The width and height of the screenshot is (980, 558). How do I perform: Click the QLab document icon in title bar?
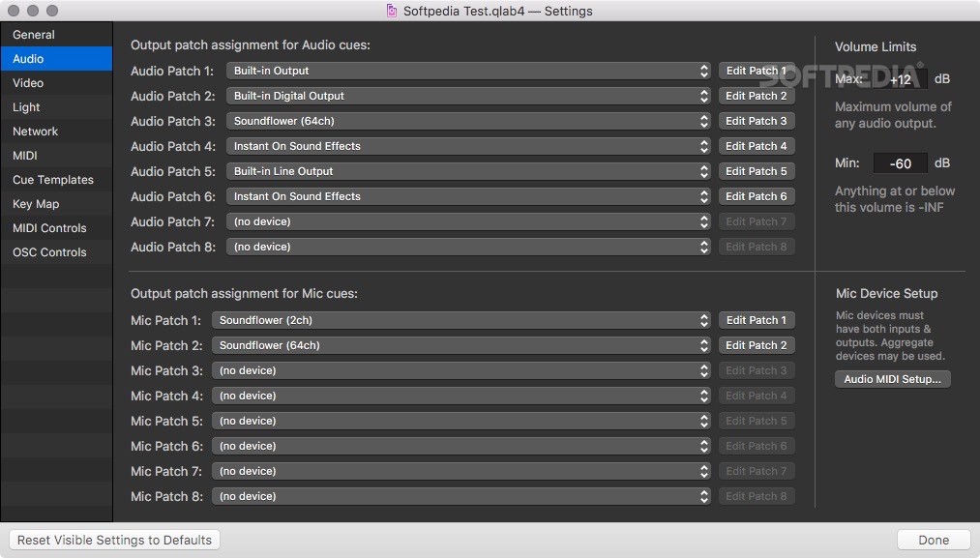click(392, 11)
